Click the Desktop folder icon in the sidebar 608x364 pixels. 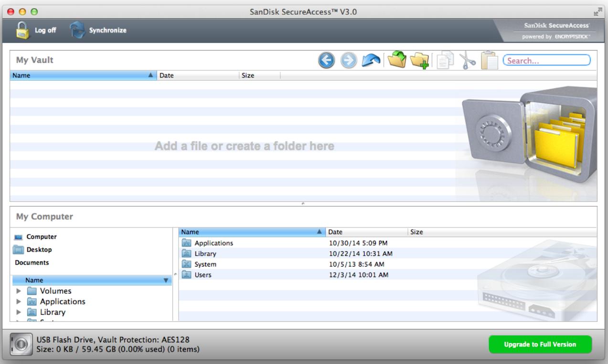pos(18,250)
